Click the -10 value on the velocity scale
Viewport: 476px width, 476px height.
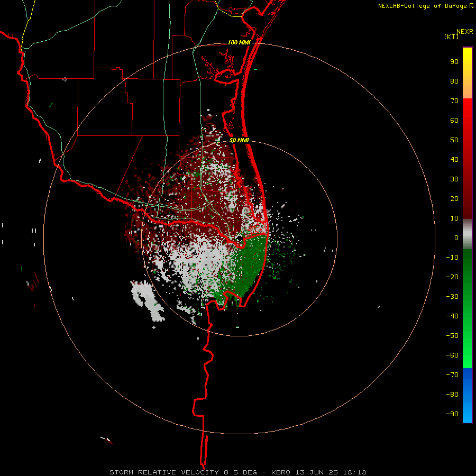452,258
